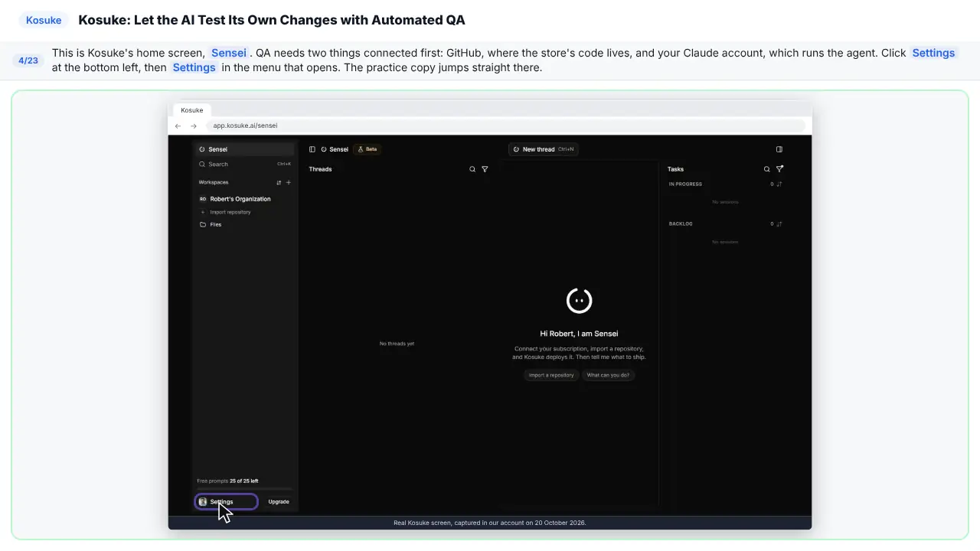Sort the Backlog tasks

[779, 224]
